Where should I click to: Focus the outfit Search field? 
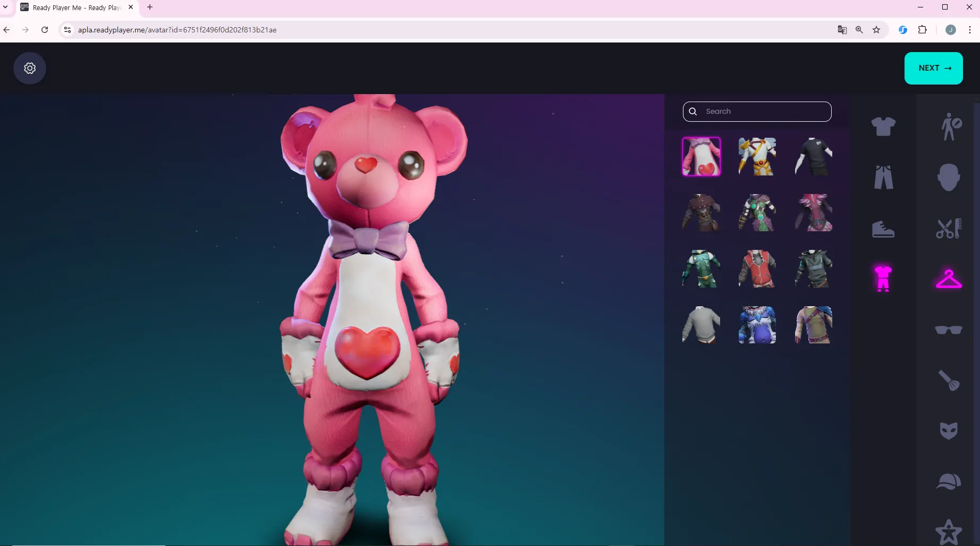[x=757, y=112]
